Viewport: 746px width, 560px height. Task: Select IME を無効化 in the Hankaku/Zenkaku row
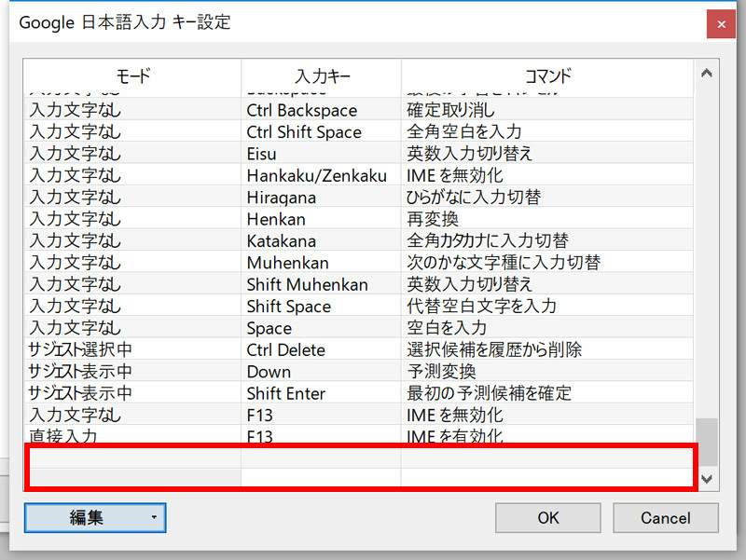pyautogui.click(x=547, y=175)
